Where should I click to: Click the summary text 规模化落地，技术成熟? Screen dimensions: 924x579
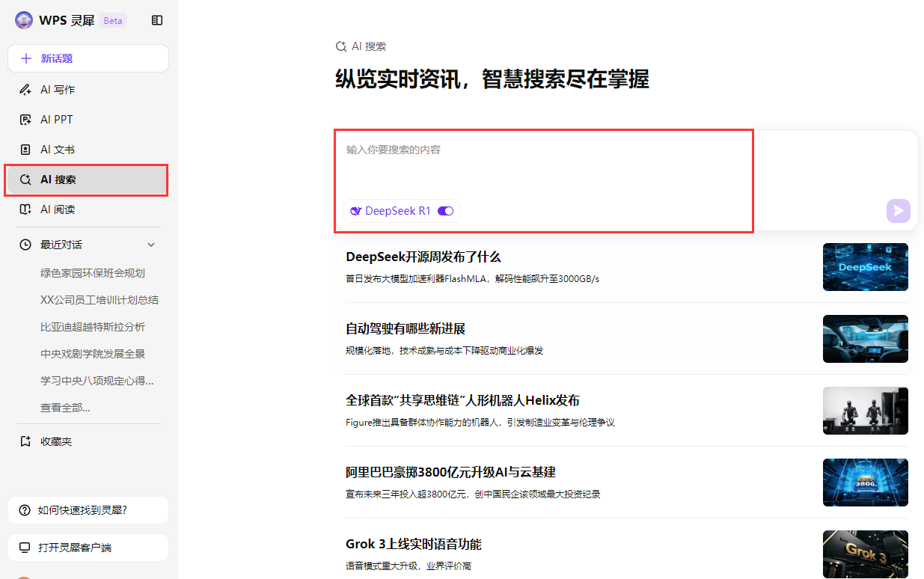coord(444,351)
